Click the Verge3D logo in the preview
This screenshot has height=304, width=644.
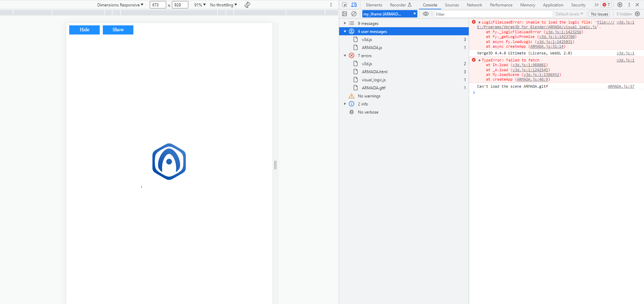pos(169,162)
